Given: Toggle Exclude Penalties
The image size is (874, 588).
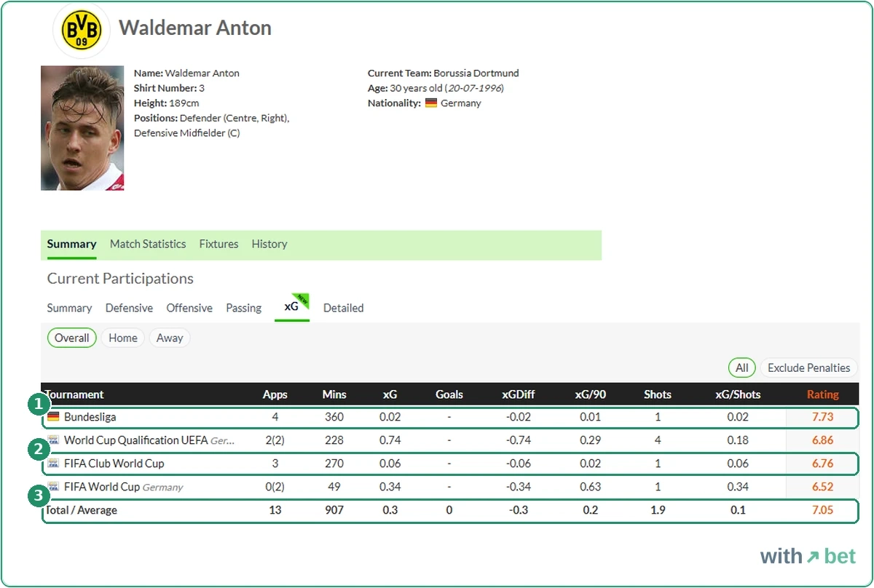Looking at the screenshot, I should coord(809,367).
